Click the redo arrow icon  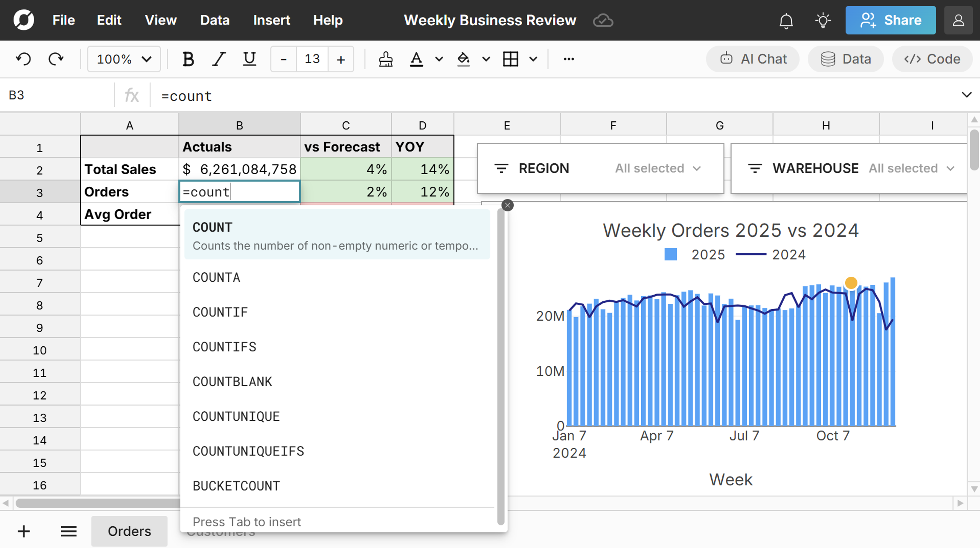click(56, 59)
